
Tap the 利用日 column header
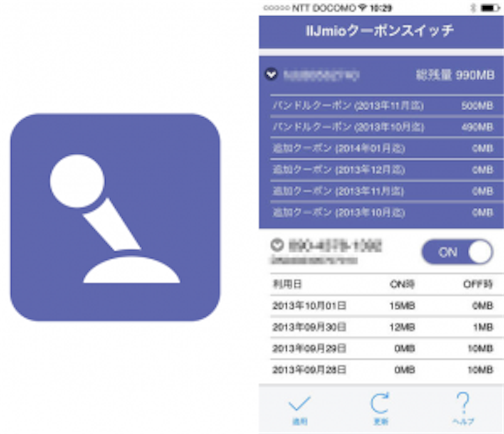coord(287,284)
